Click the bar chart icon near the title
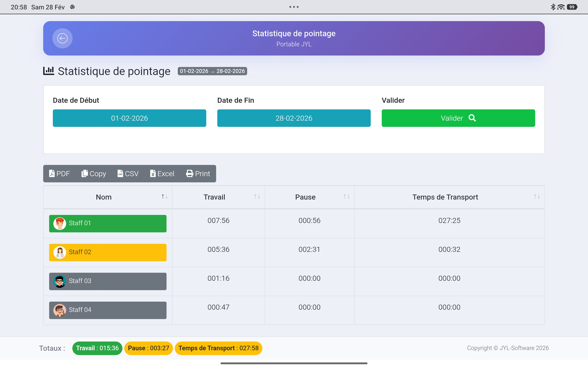This screenshot has width=588, height=367. (48, 71)
